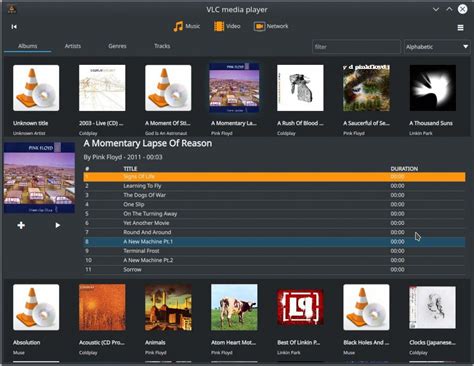Add the album to playlist with the plus icon
The image size is (474, 366).
[21, 225]
